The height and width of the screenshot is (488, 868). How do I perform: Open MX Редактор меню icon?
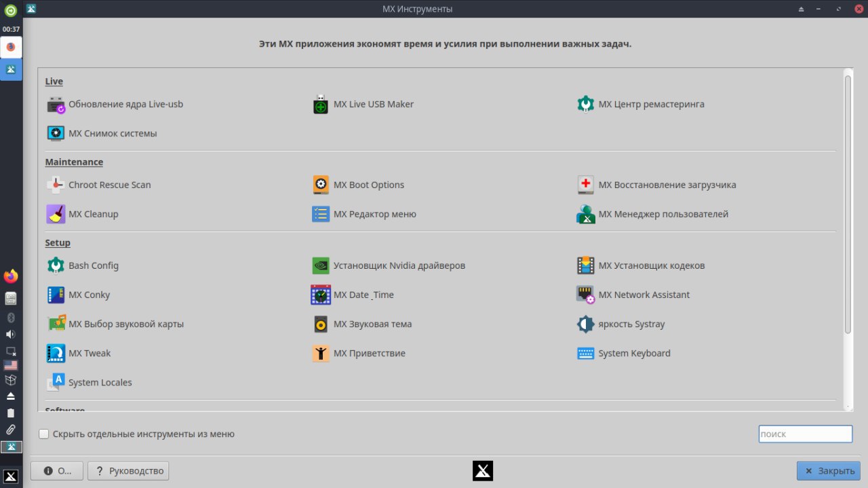pos(321,214)
